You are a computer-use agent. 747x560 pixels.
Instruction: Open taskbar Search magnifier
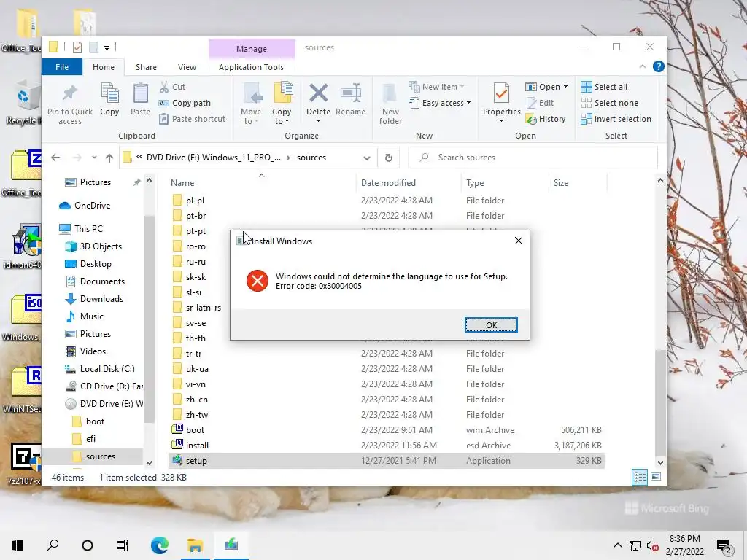[53, 545]
